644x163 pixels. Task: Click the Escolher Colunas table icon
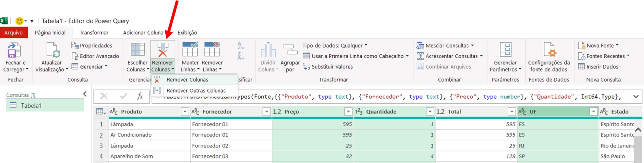[x=138, y=49]
